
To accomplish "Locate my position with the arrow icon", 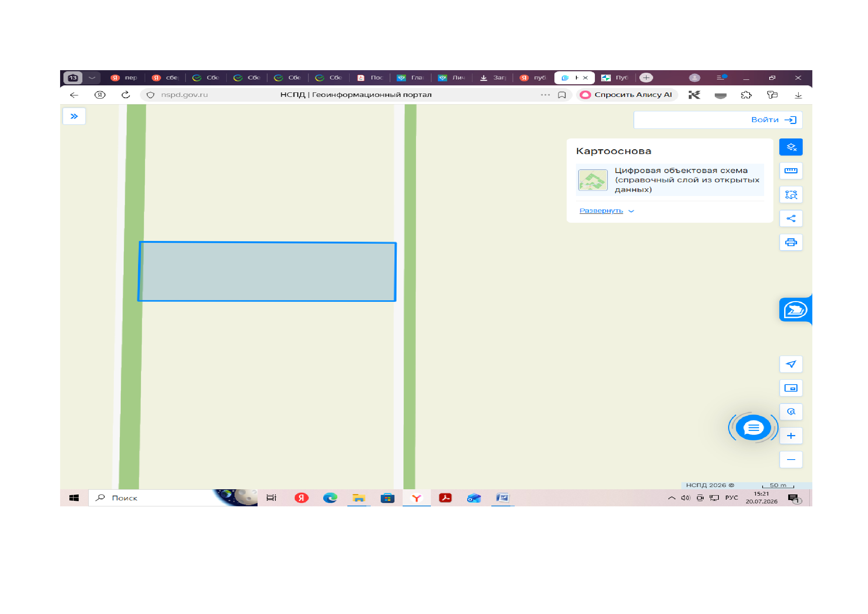I will [x=790, y=364].
